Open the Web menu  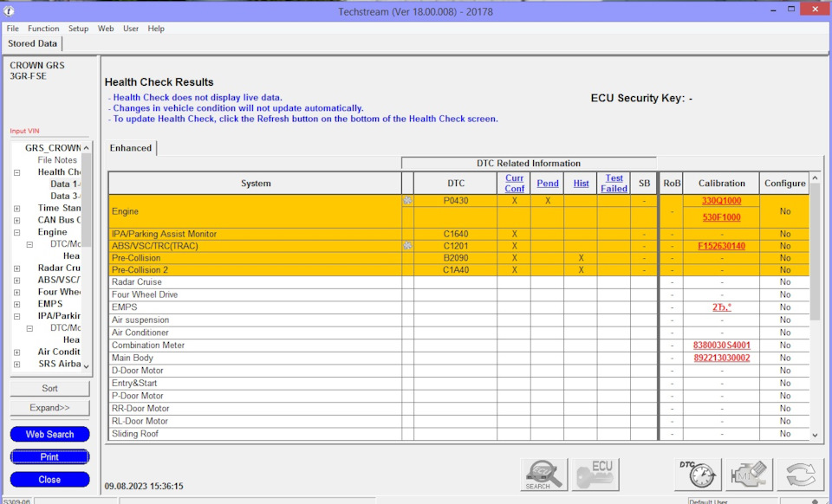106,29
